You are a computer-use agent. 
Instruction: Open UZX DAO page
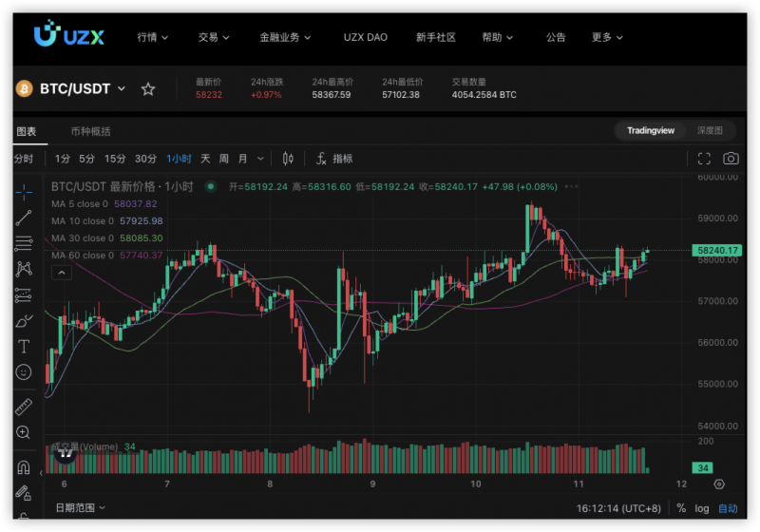click(x=366, y=37)
